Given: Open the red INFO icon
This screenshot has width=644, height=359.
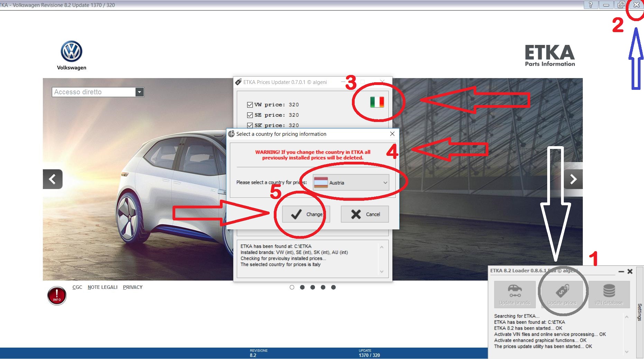Looking at the screenshot, I should pyautogui.click(x=57, y=296).
